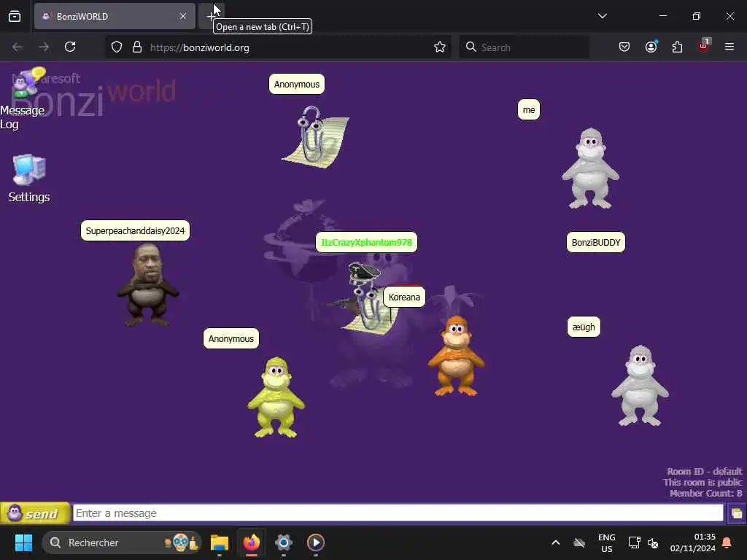Click the network display tray icon

634,542
